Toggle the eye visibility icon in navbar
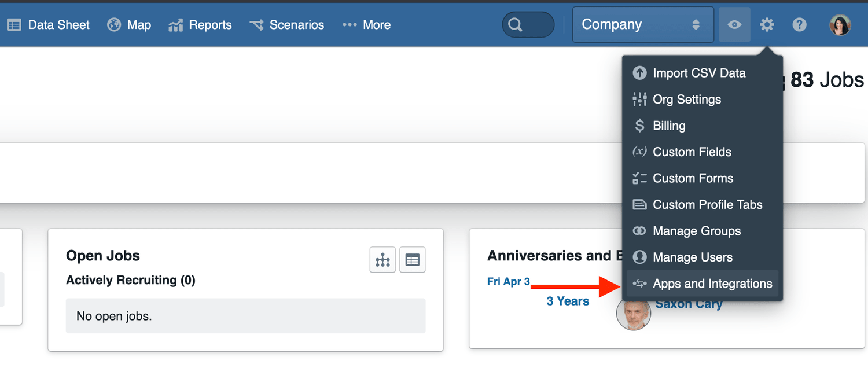The width and height of the screenshot is (868, 368). (x=734, y=24)
